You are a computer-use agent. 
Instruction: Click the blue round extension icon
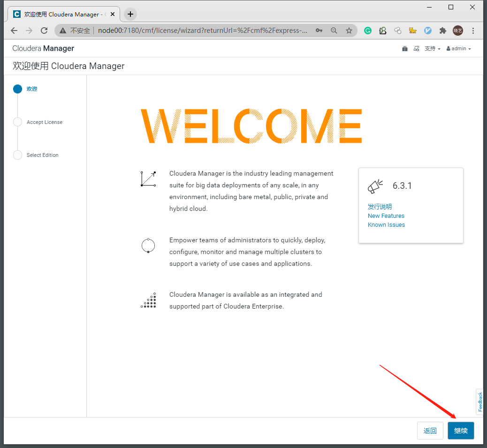[x=428, y=31]
